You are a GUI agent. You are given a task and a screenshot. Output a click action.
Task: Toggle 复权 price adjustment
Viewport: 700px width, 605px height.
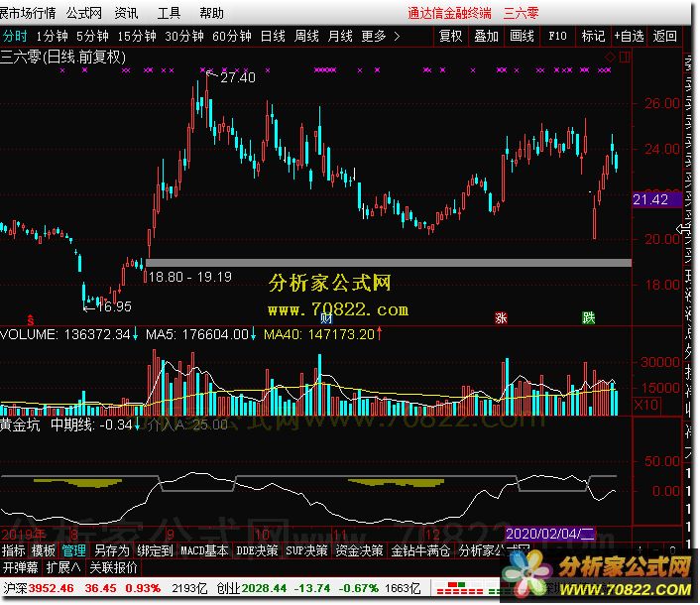click(450, 36)
